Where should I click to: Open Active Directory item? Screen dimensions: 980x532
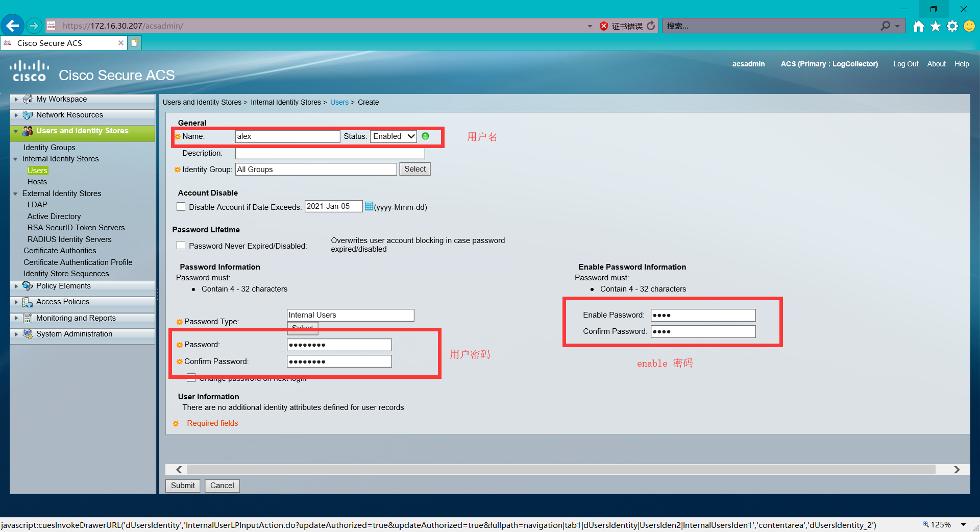[x=54, y=216]
